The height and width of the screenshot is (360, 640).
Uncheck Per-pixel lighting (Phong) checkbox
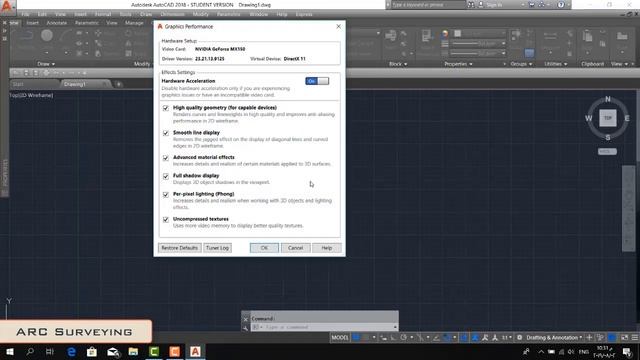click(166, 195)
